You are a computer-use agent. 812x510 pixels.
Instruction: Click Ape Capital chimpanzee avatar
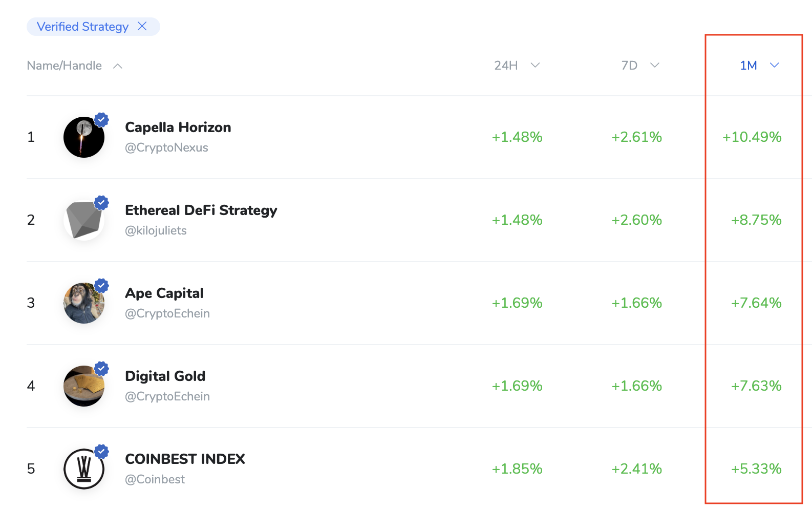click(x=83, y=303)
